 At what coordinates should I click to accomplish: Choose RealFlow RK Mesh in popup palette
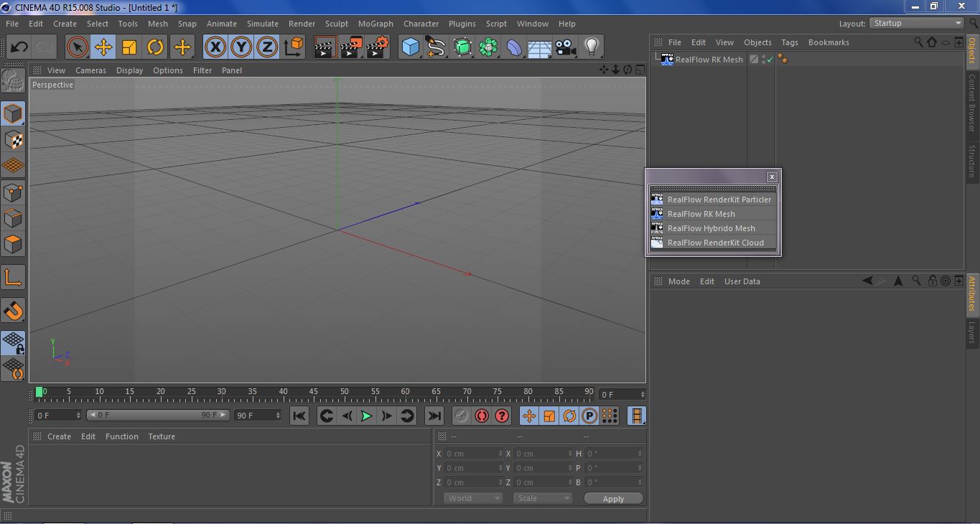point(713,214)
